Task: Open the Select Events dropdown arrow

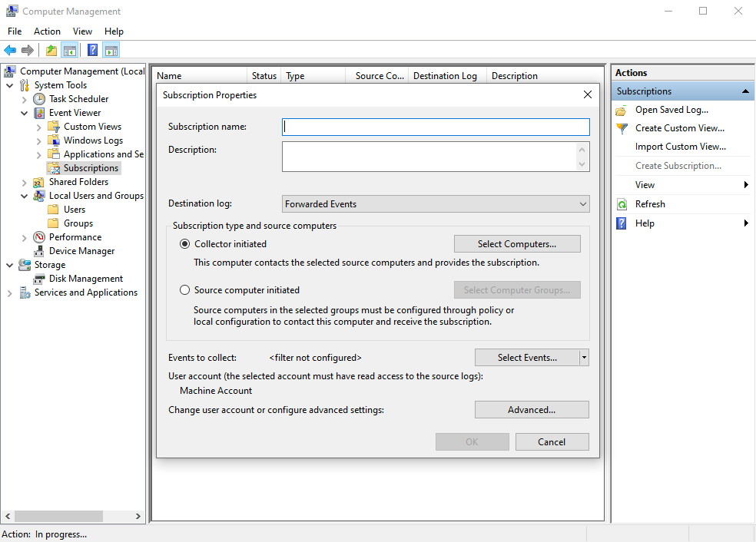Action: tap(584, 358)
